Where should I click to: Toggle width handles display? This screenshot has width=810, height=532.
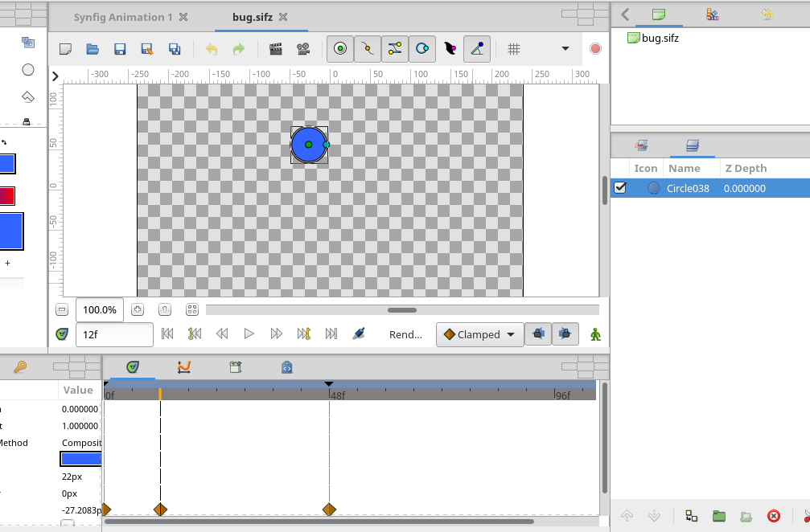(450, 49)
